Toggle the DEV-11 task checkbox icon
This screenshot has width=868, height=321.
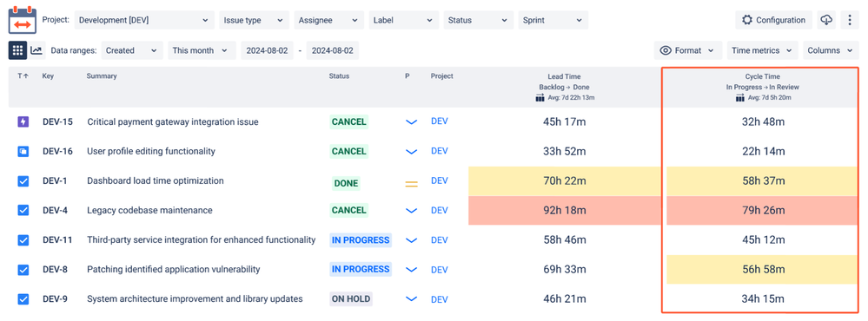click(x=23, y=240)
